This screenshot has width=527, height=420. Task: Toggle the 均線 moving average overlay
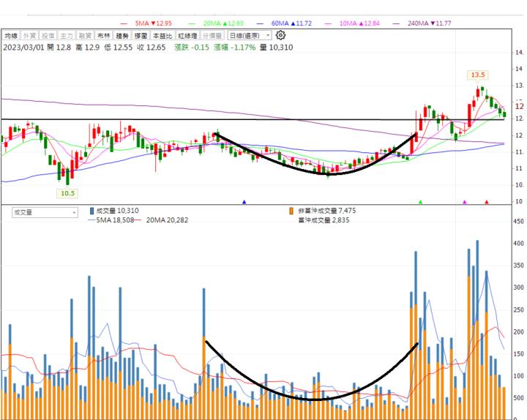(11, 35)
